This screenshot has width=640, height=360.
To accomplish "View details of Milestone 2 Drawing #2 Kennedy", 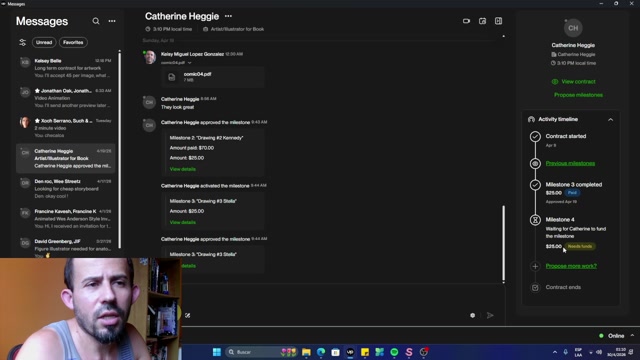I will tap(182, 169).
